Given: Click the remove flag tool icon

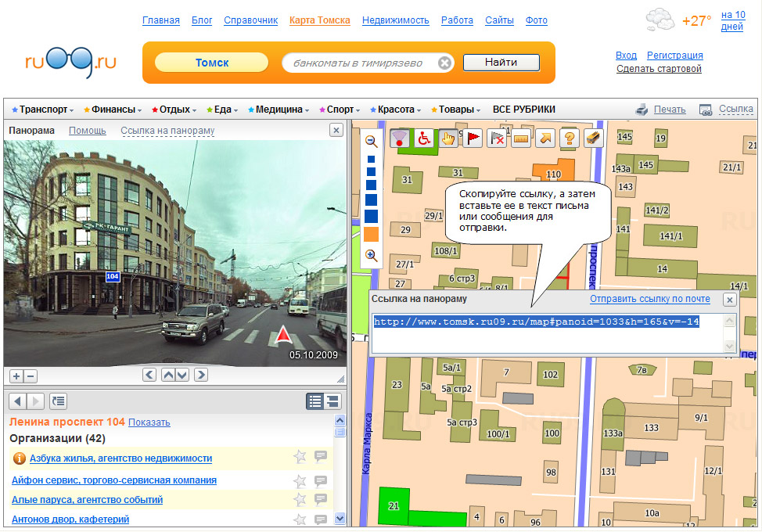Looking at the screenshot, I should pos(497,138).
